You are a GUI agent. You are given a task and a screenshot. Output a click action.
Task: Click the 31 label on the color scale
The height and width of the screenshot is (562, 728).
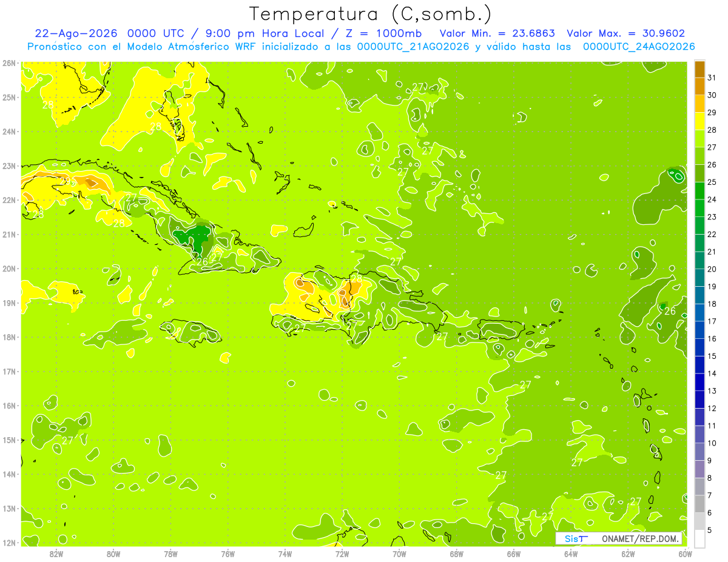pos(712,78)
